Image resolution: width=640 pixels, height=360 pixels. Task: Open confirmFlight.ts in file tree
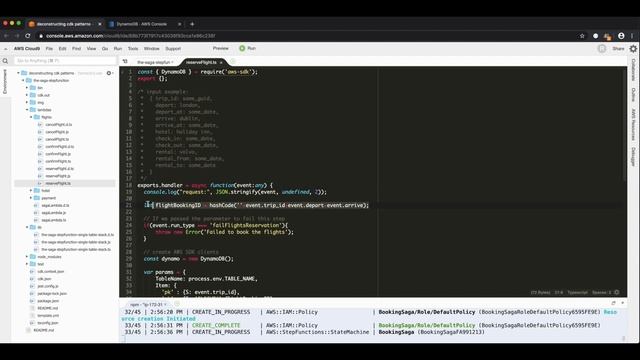pos(58,161)
